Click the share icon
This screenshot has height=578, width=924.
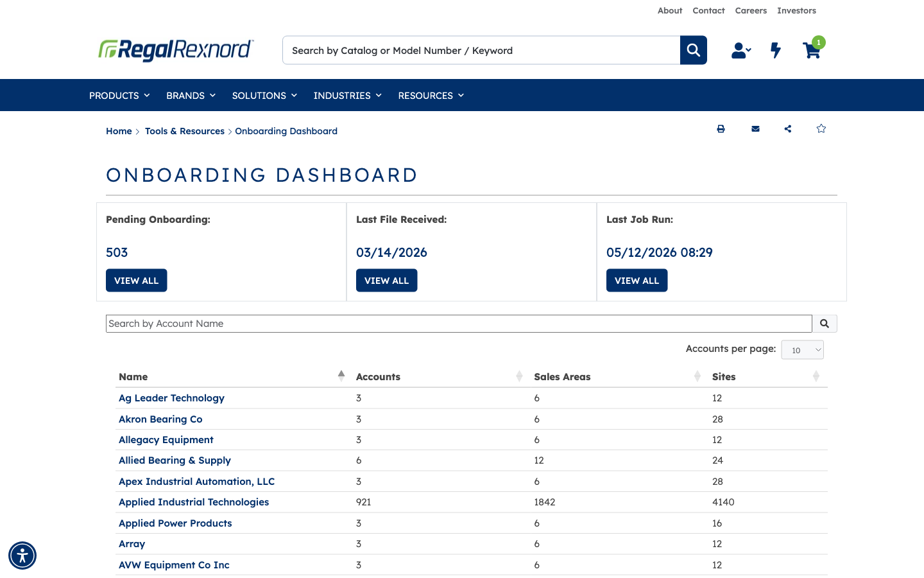[788, 128]
